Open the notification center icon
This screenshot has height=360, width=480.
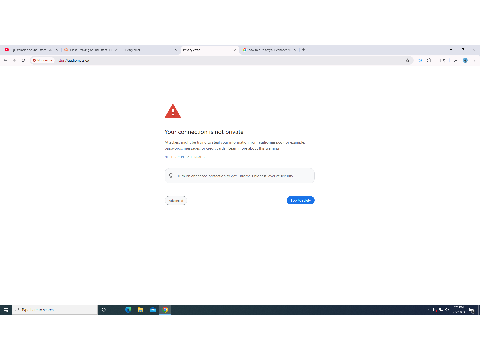coord(471,310)
